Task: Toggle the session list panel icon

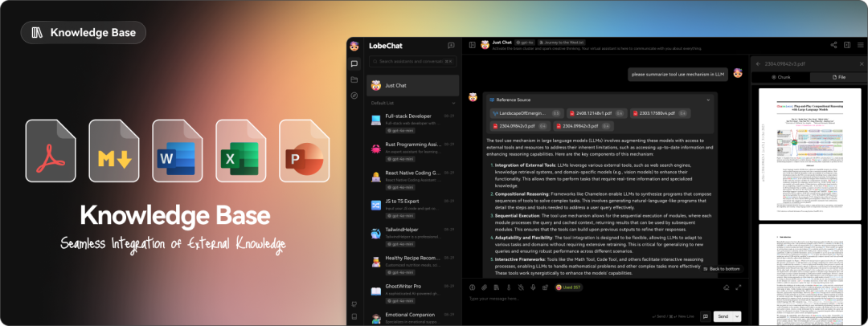Action: tap(473, 45)
